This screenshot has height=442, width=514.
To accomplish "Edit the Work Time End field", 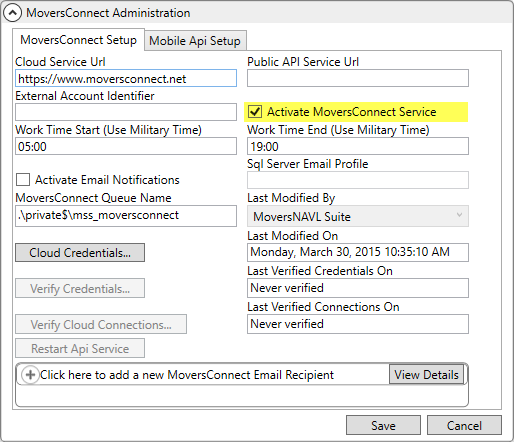I will [358, 146].
